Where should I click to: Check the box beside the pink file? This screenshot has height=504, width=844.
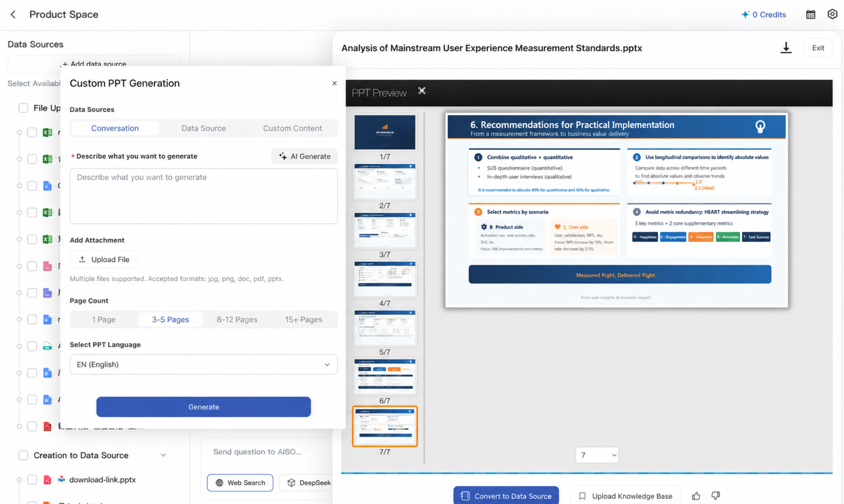tap(32, 266)
